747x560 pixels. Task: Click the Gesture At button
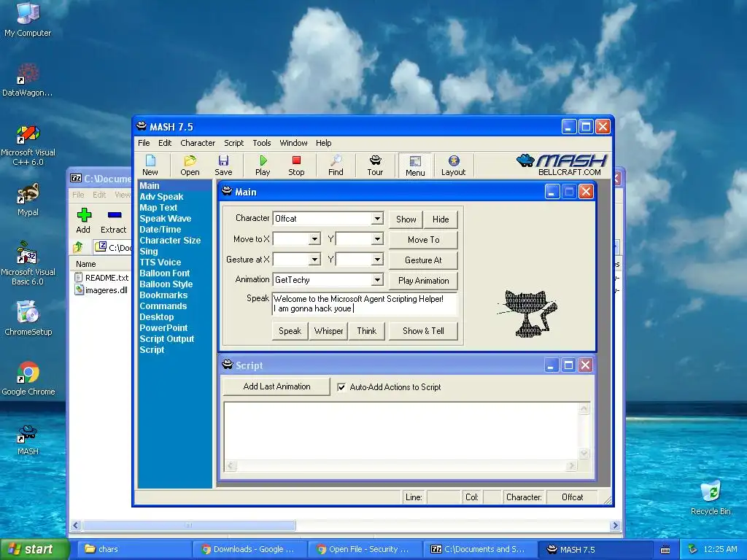tap(424, 260)
